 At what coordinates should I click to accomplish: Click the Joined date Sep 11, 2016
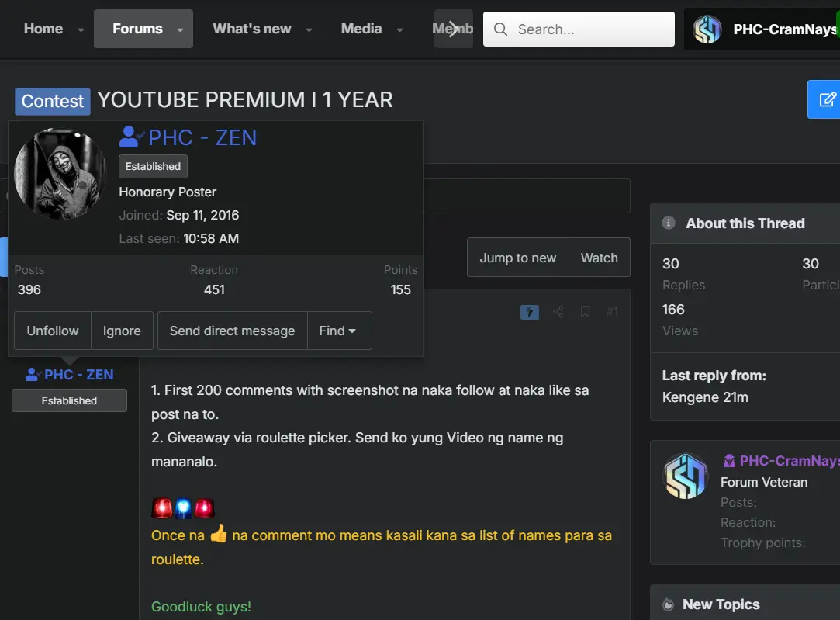(202, 216)
